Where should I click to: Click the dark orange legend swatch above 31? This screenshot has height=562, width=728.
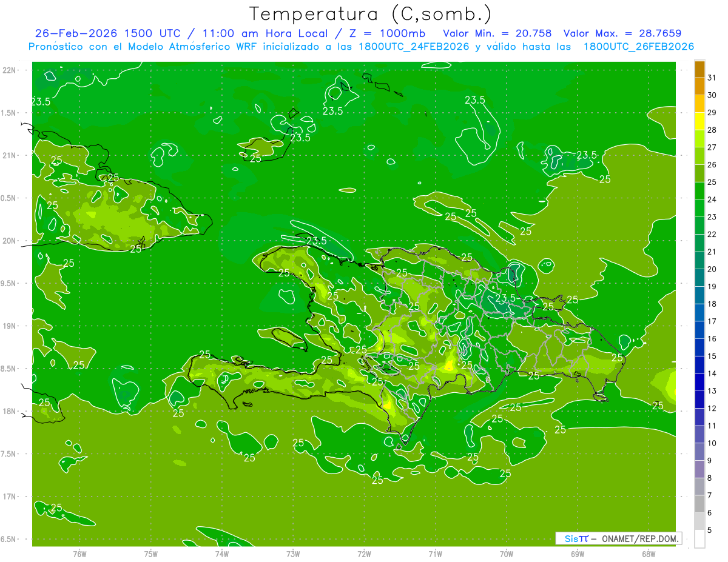click(x=699, y=70)
